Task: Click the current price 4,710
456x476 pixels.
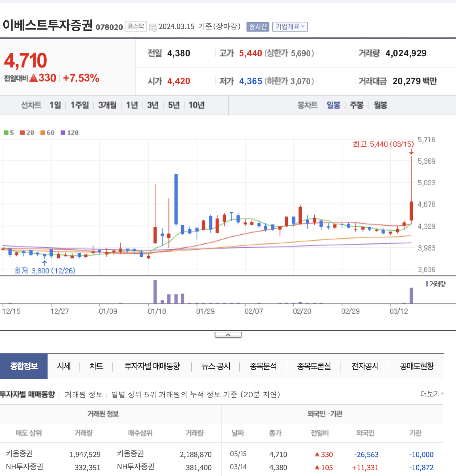Action: pyautogui.click(x=25, y=61)
